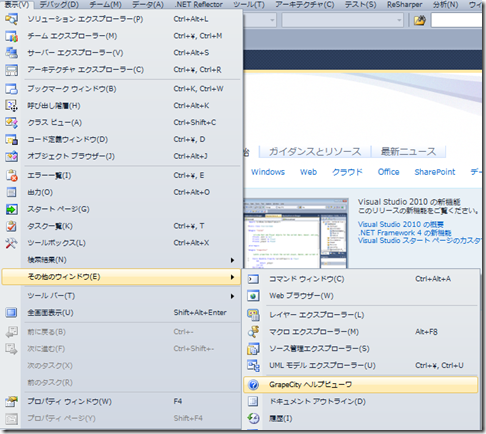The height and width of the screenshot is (434, 486).
Task: Click the GrapeCity help question mark icon
Action: pyautogui.click(x=253, y=385)
